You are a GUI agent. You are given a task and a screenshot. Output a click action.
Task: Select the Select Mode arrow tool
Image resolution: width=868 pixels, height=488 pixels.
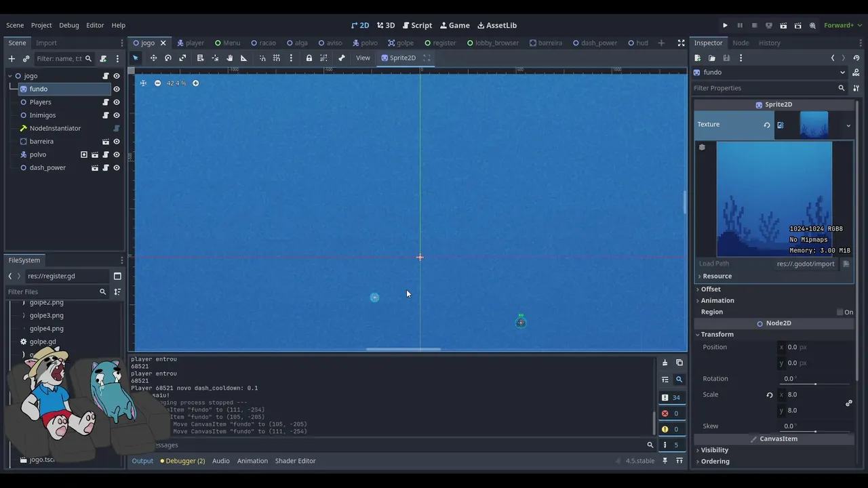pyautogui.click(x=136, y=58)
